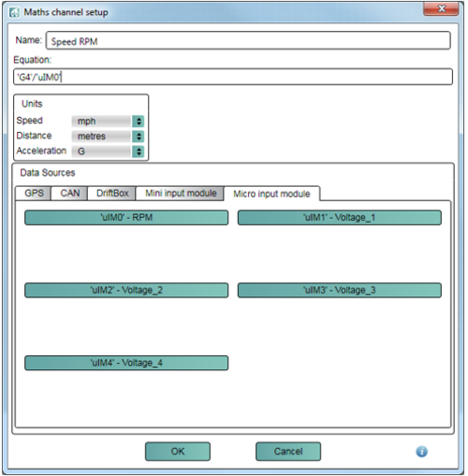Click the Units group heading
Screen dimensions: 468x476
coord(32,104)
